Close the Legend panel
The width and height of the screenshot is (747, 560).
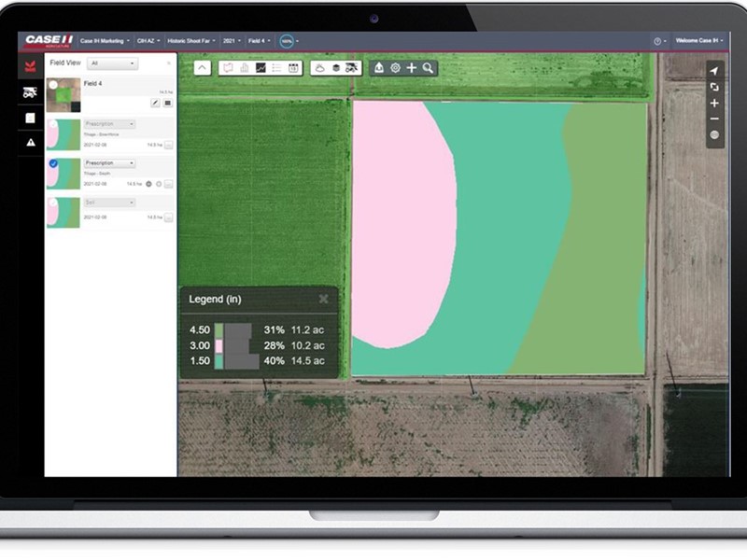323,299
